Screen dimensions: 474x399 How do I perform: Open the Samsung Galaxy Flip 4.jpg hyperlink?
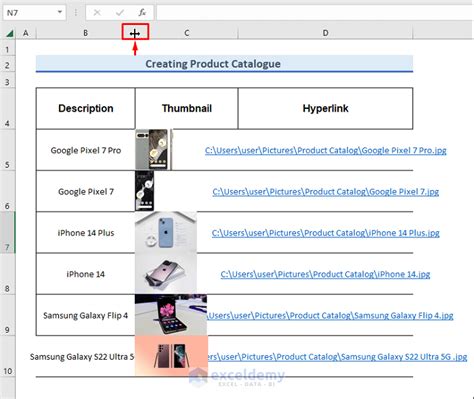pos(330,315)
